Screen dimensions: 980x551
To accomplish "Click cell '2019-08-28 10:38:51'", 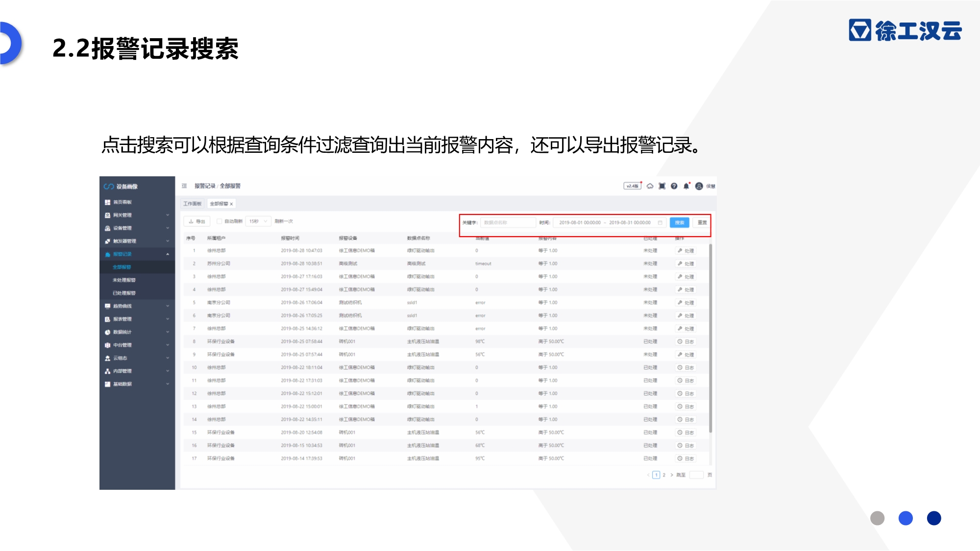I will (x=301, y=264).
